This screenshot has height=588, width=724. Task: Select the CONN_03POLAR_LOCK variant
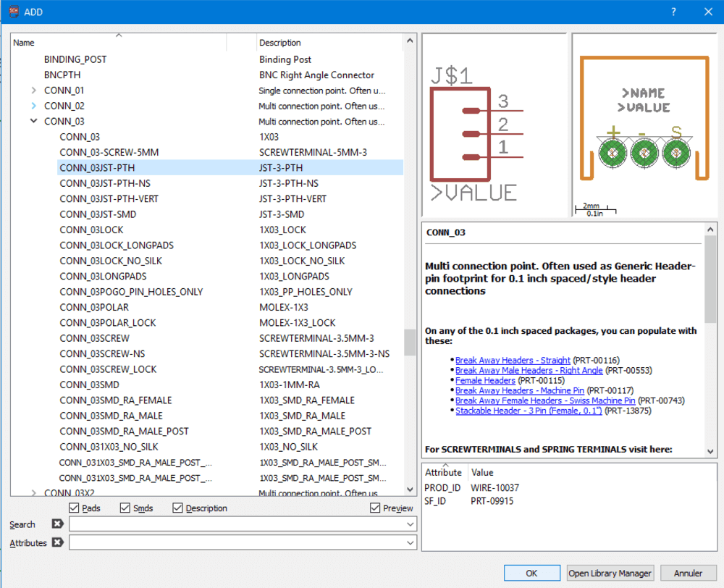pyautogui.click(x=108, y=323)
